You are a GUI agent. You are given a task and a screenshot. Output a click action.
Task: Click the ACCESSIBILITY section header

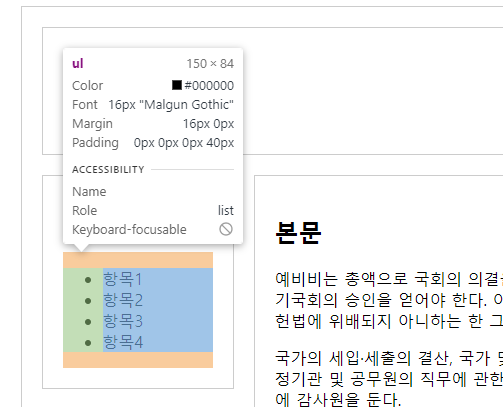(x=108, y=169)
